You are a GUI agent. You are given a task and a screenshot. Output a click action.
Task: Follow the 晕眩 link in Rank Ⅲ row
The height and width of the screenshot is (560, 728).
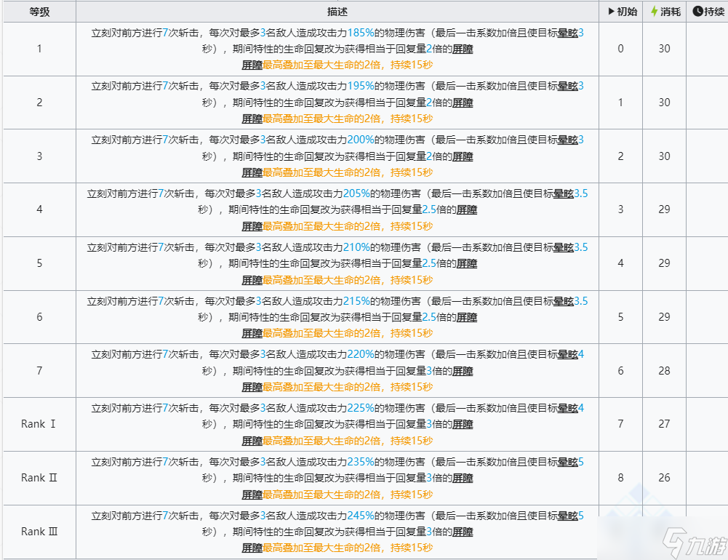pos(567,516)
